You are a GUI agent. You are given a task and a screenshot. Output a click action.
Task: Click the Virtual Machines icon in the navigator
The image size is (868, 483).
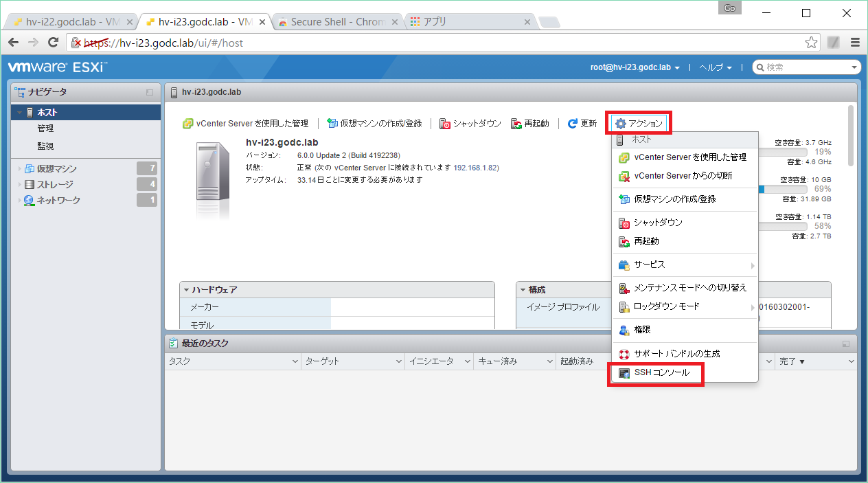click(x=30, y=169)
